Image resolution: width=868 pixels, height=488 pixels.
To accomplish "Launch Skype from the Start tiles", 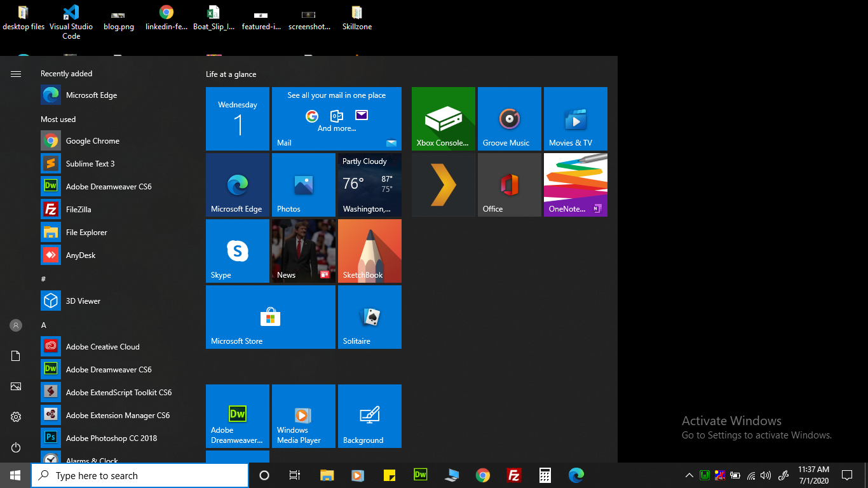I will coord(237,251).
